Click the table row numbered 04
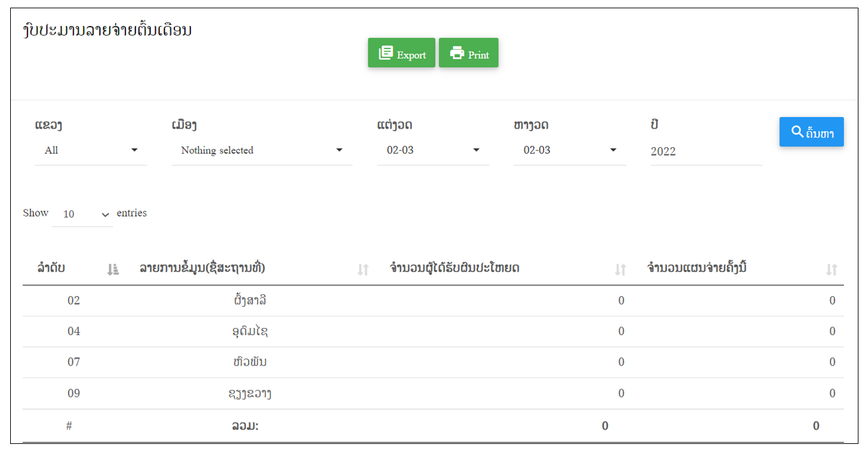Screen dimensions: 868x449 click(x=433, y=331)
